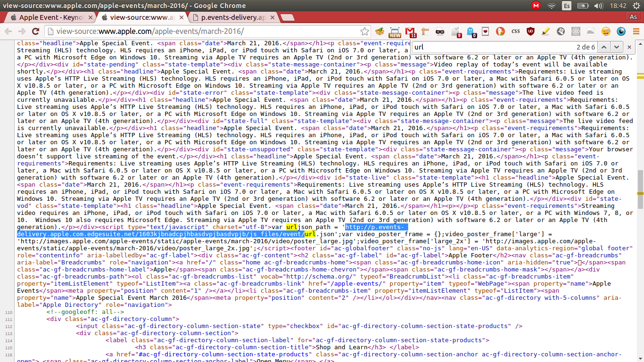This screenshot has height=362, width=644.
Task: Close the Apple Event - Keynote tab
Action: [91, 17]
